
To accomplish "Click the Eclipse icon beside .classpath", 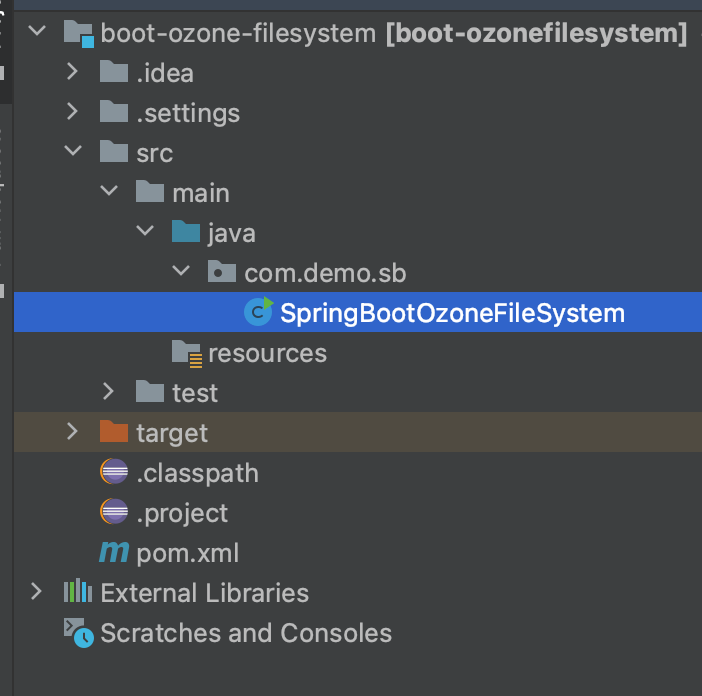I will coord(114,471).
